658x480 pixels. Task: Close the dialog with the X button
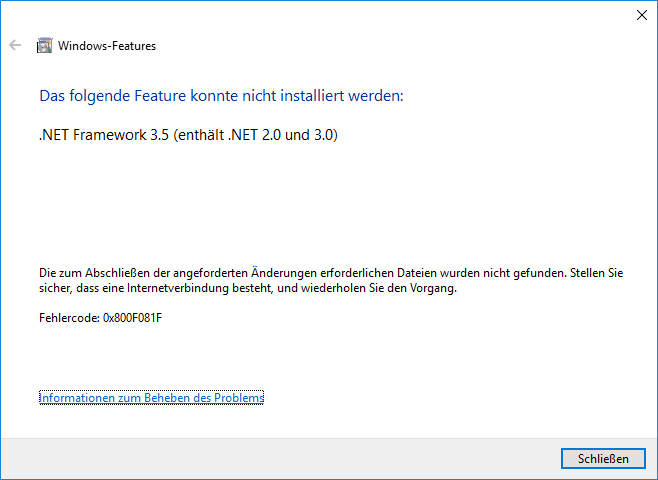(x=640, y=14)
